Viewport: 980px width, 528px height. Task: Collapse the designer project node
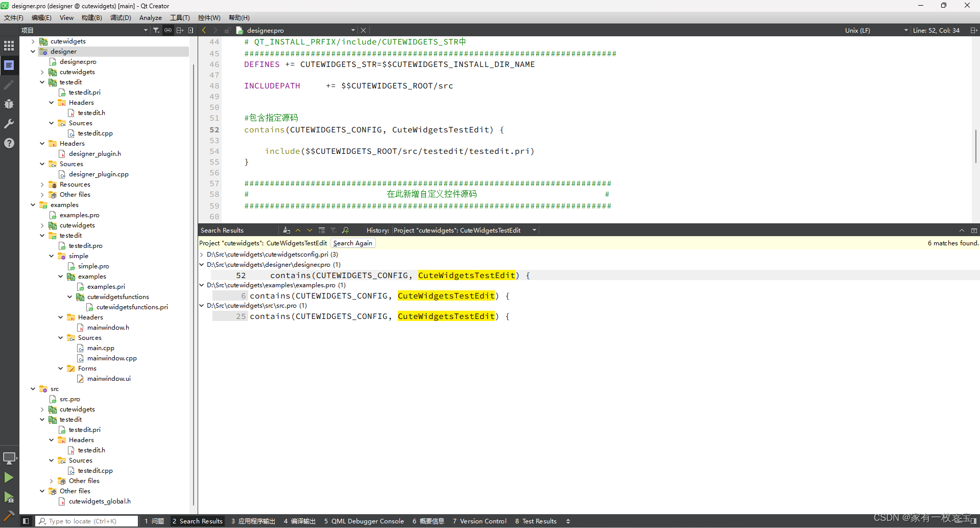[33, 51]
